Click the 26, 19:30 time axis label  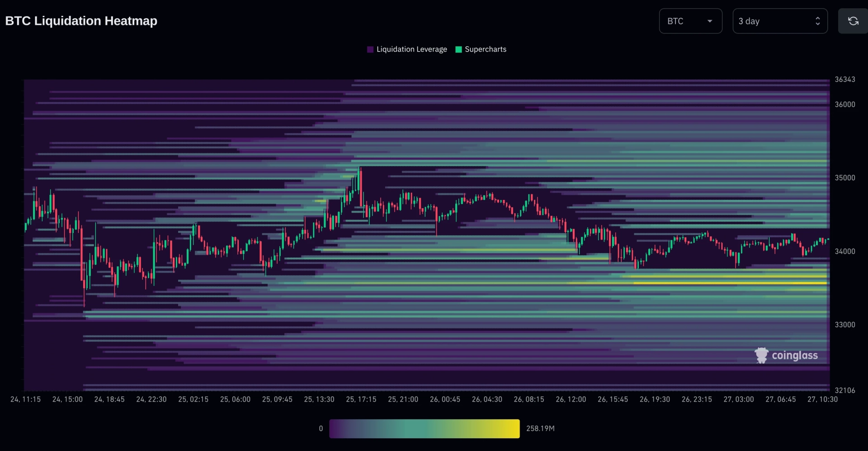(x=655, y=399)
